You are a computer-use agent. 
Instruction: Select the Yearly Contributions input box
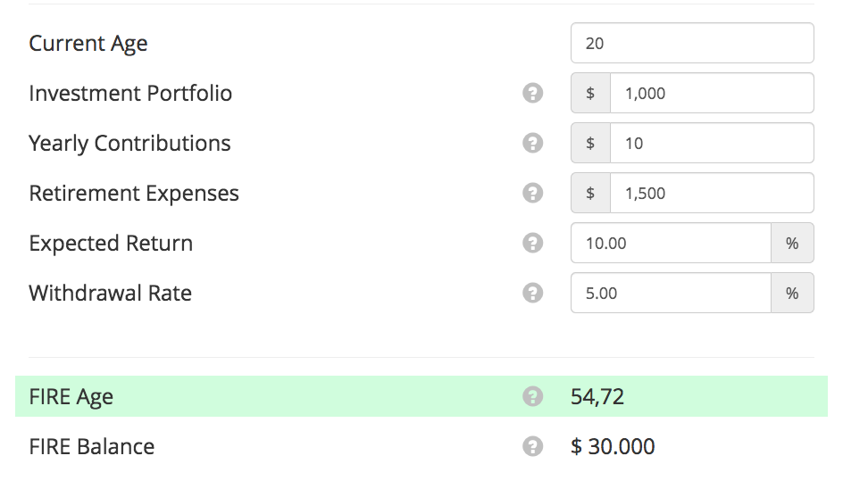coord(711,143)
